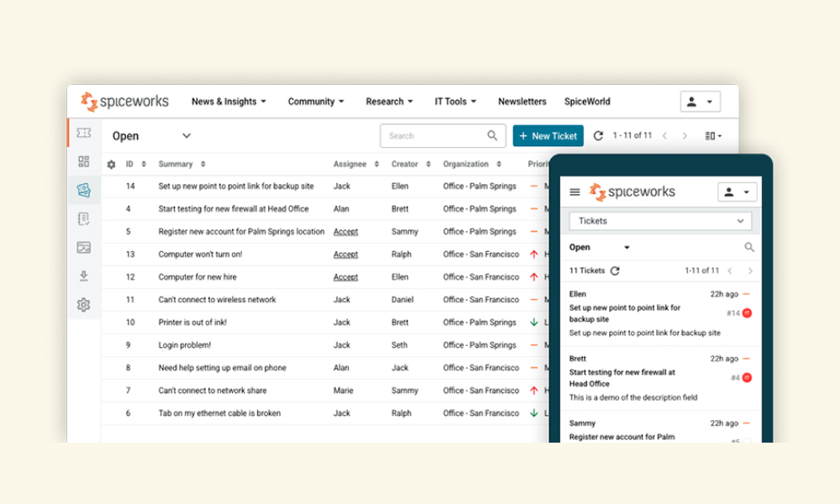
Task: Refresh the desktop ticket list
Action: pos(598,136)
